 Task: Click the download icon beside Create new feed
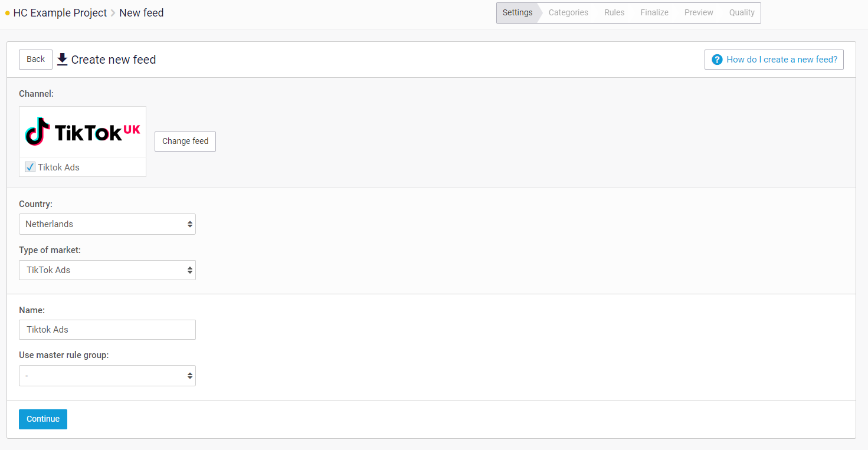[x=62, y=60]
